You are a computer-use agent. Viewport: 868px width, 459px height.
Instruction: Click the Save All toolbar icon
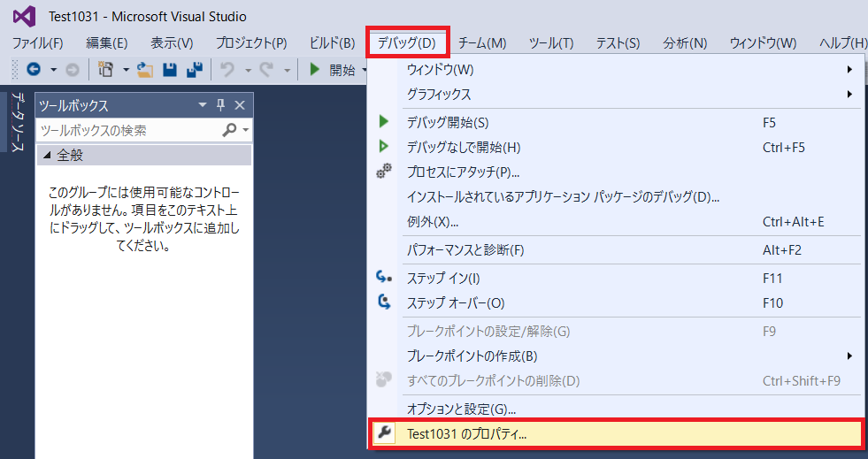195,70
